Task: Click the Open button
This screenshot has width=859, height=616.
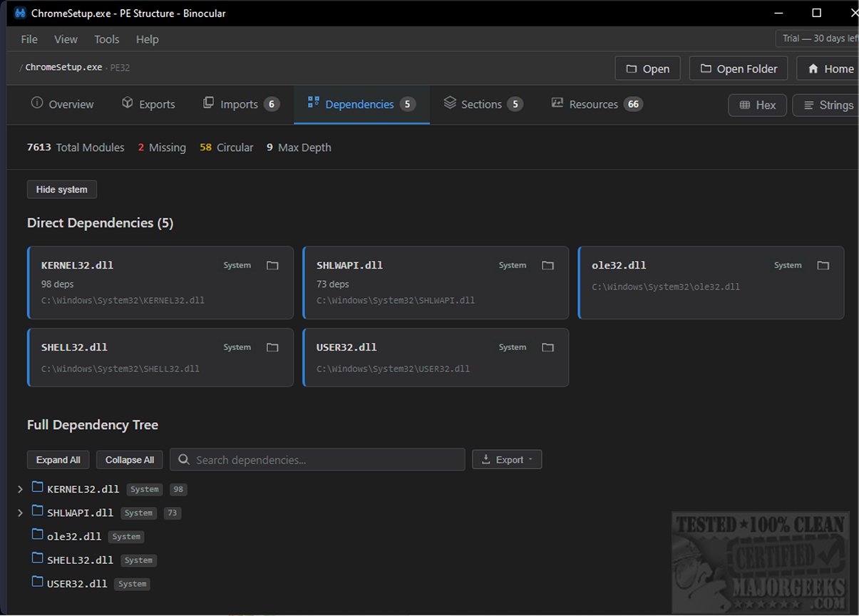Action: point(647,68)
